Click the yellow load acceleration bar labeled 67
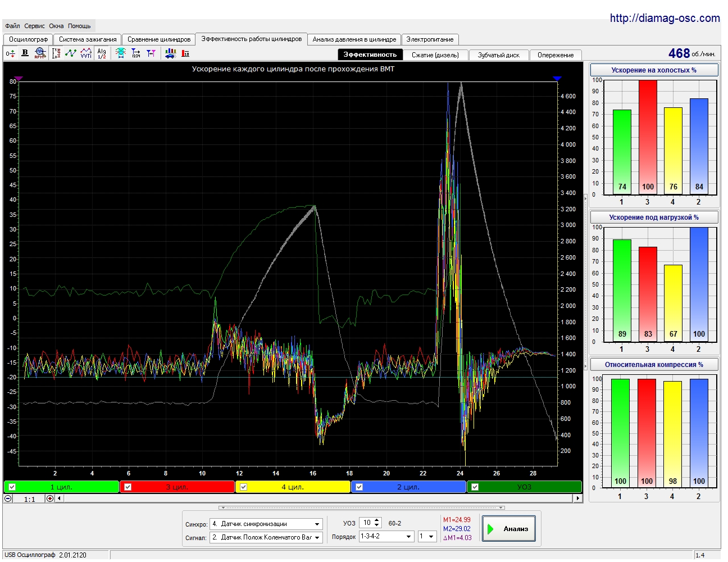Viewport: 728px width, 562px height. (x=674, y=303)
